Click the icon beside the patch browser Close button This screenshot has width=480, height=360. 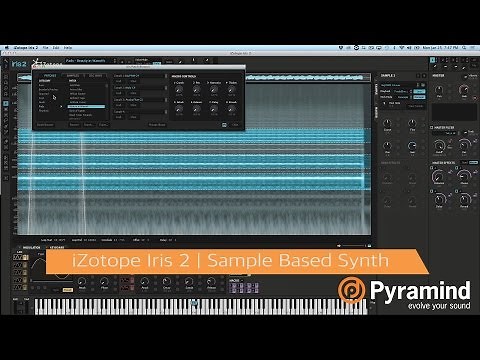(224, 125)
